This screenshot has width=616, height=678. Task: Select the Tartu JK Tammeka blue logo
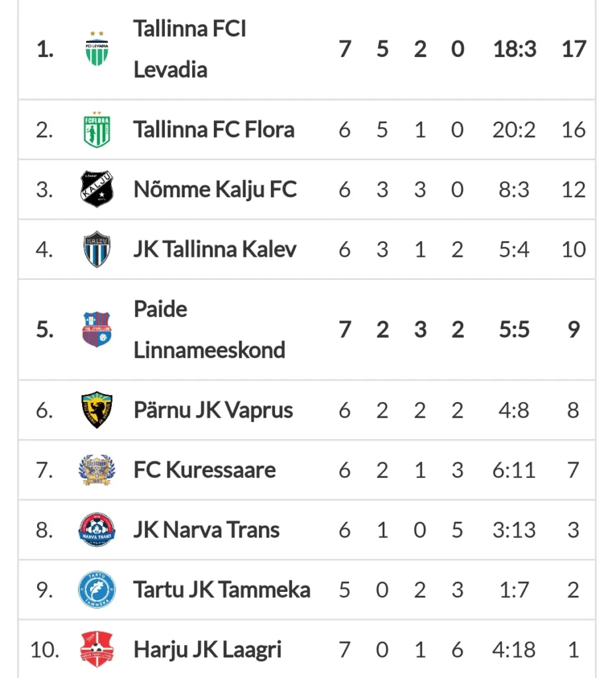point(97,589)
